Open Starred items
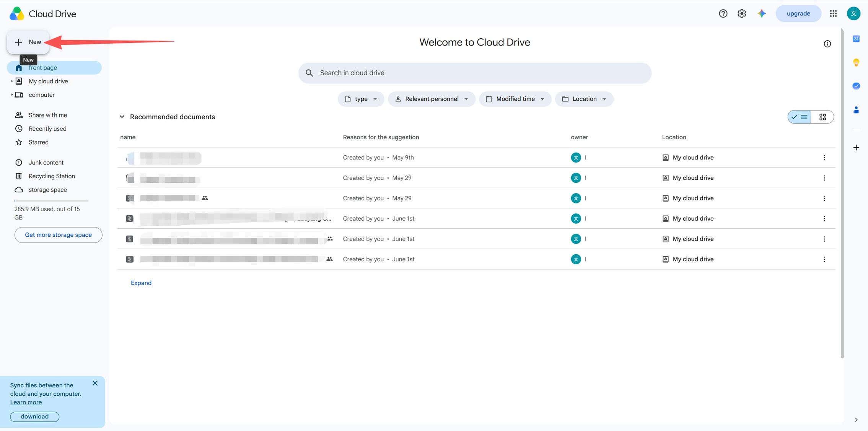868x431 pixels. pos(38,142)
